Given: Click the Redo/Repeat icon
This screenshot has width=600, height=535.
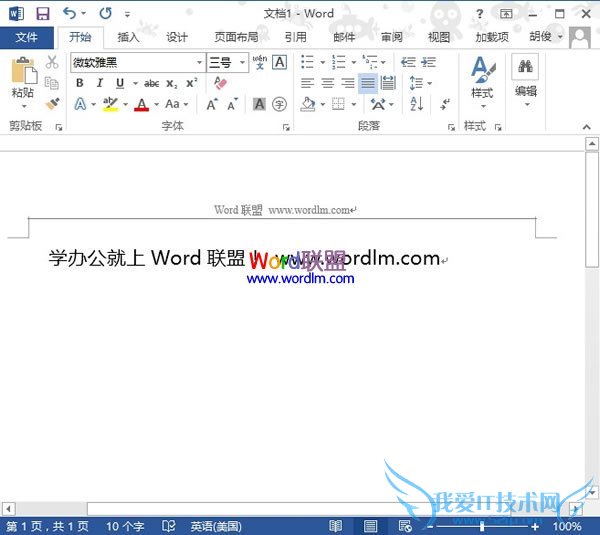Looking at the screenshot, I should pos(106,13).
